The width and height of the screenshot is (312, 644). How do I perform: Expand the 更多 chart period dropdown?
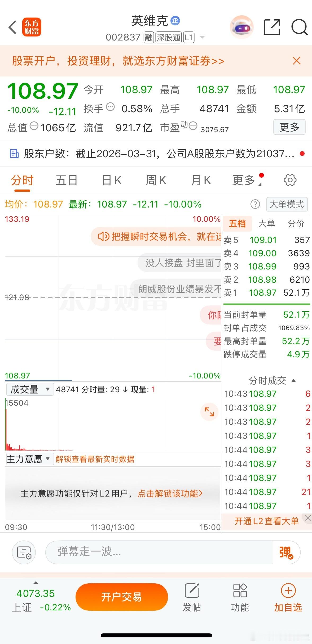coord(247,181)
